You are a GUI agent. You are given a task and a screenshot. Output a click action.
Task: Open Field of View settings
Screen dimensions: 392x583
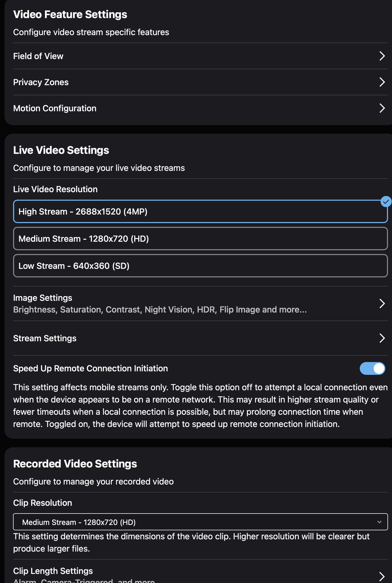click(38, 56)
